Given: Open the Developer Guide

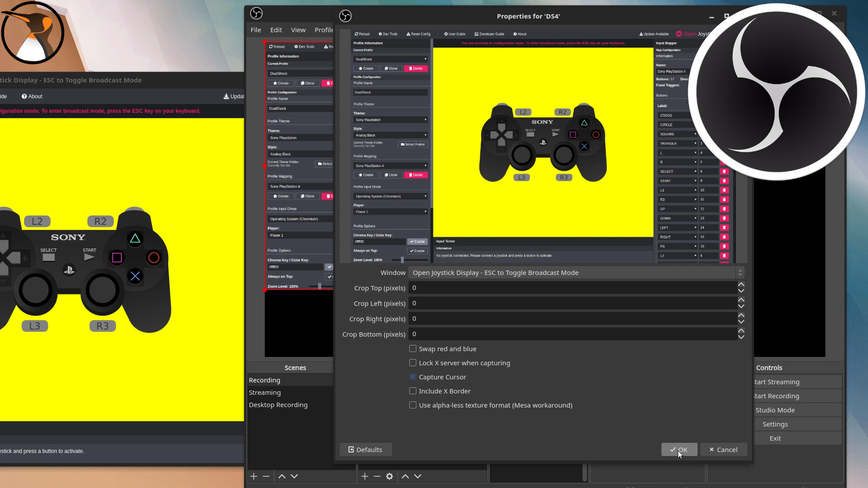Looking at the screenshot, I should pos(489,34).
